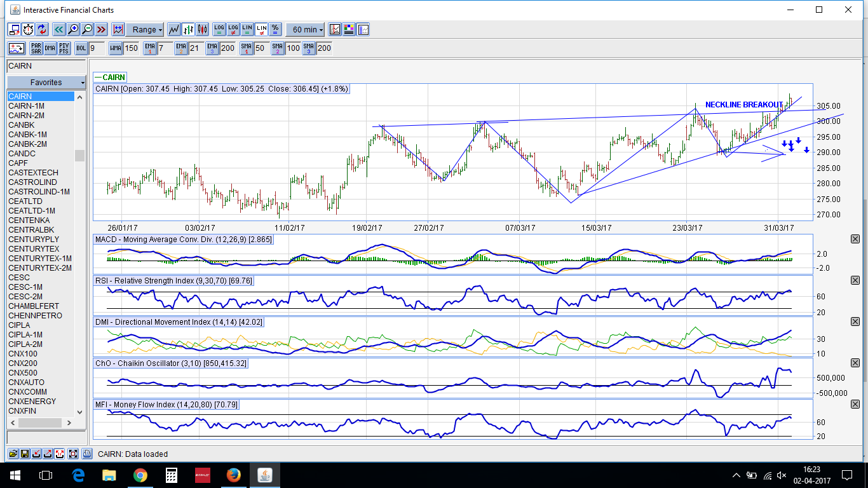
Task: Switch to OHLC bar chart style
Action: click(x=188, y=29)
